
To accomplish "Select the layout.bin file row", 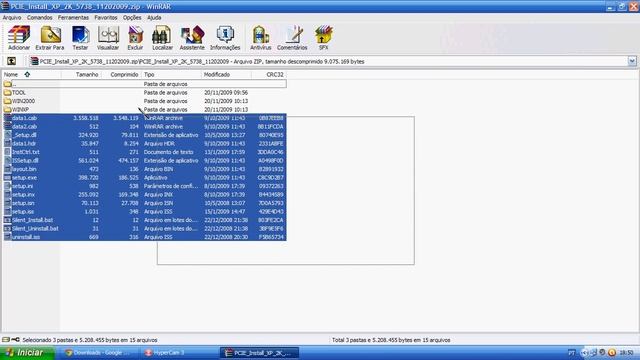I will [145, 169].
